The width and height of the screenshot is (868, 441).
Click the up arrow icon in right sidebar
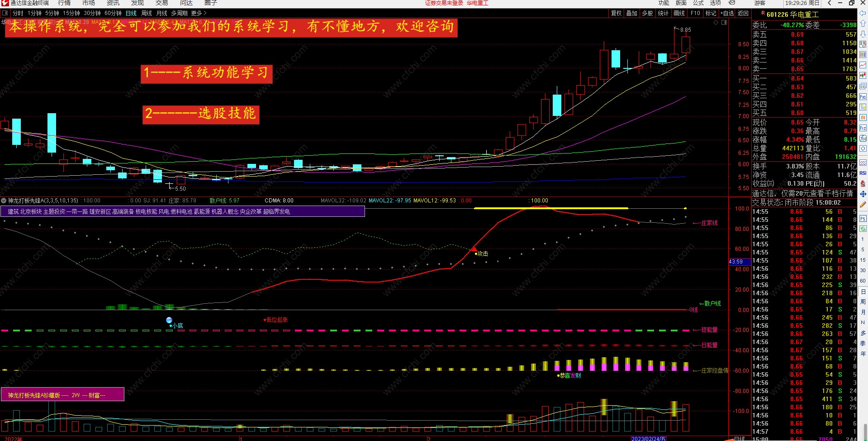863,24
